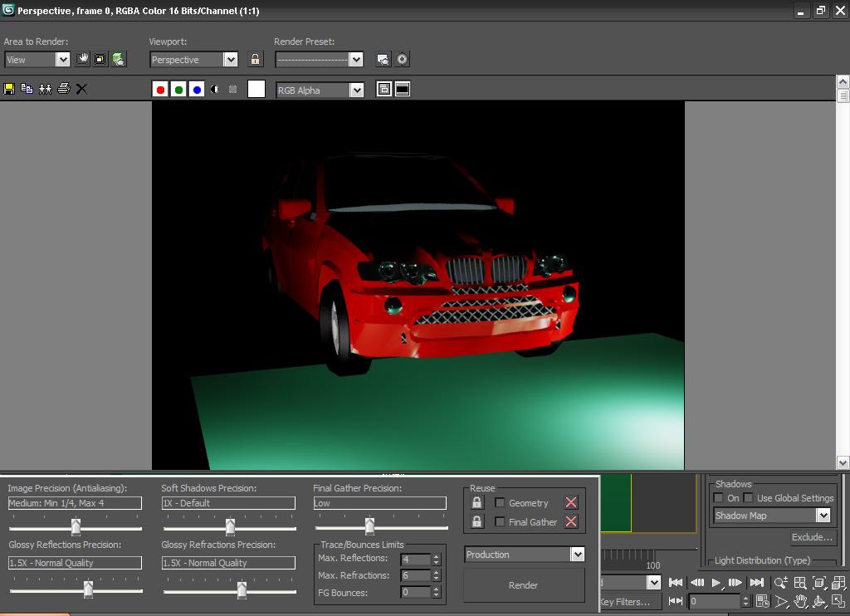
Task: Click the Soft Shadows Precision slider handle
Action: pos(231,526)
